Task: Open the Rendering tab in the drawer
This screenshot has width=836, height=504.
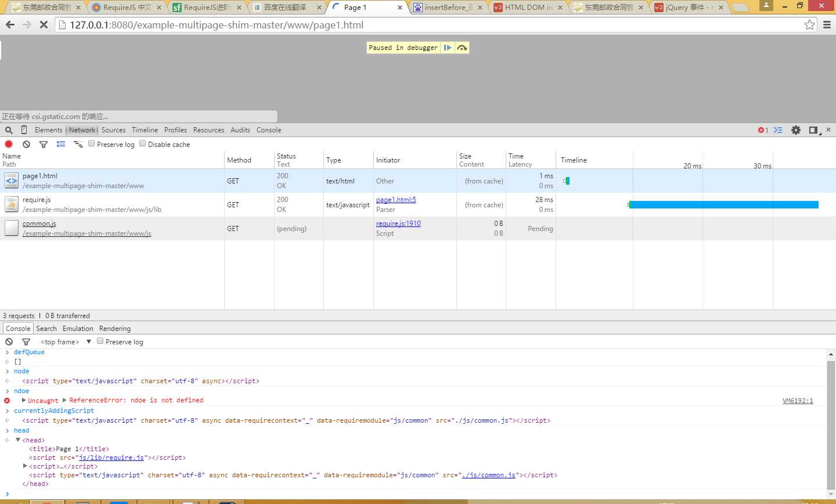Action: pyautogui.click(x=115, y=329)
